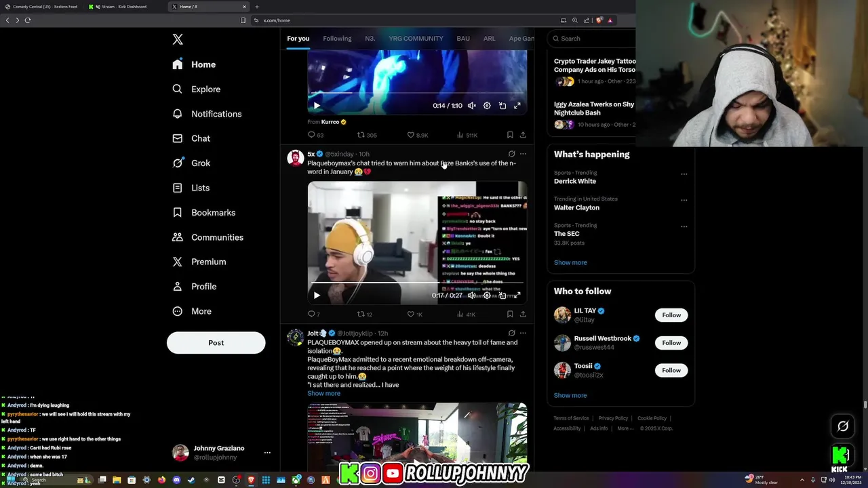Play the Kurrco video
The image size is (868, 488).
317,106
